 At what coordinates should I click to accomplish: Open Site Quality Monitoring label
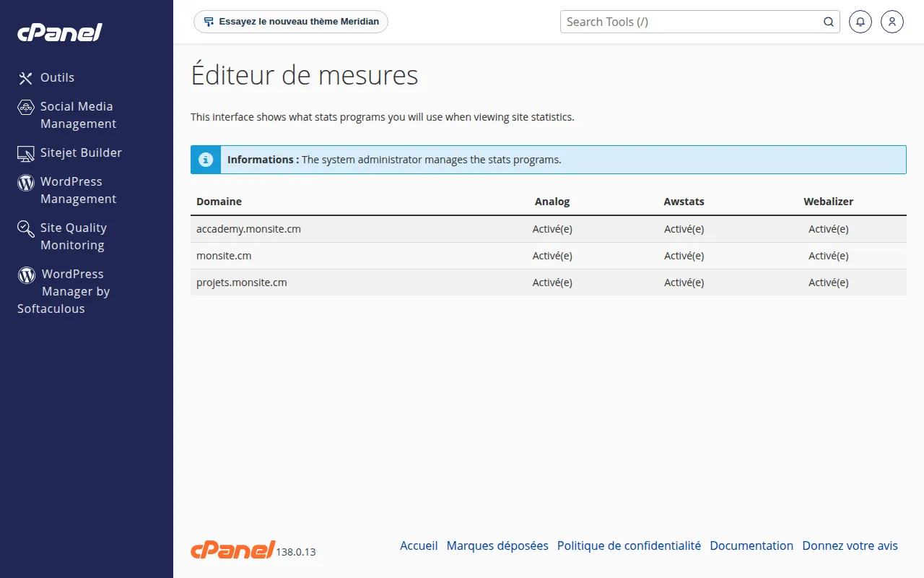click(x=74, y=236)
